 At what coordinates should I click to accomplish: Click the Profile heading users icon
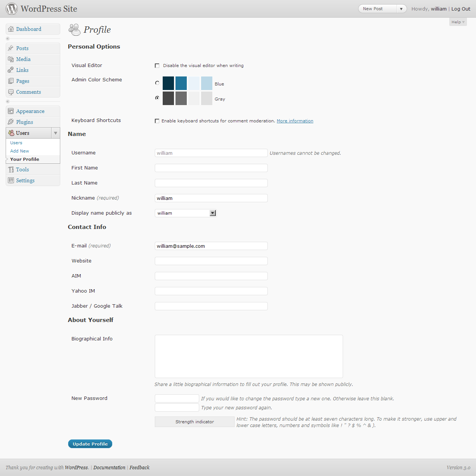pos(75,30)
